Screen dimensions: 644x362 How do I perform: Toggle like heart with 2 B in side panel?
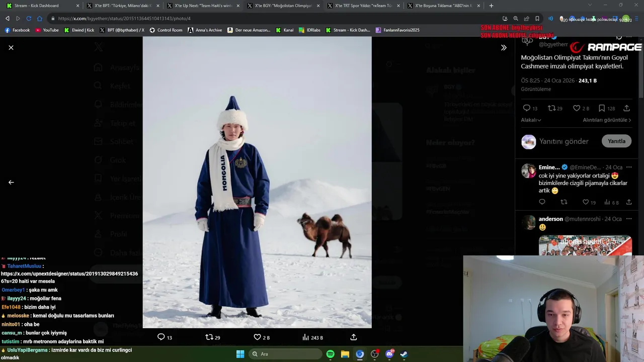tap(577, 108)
